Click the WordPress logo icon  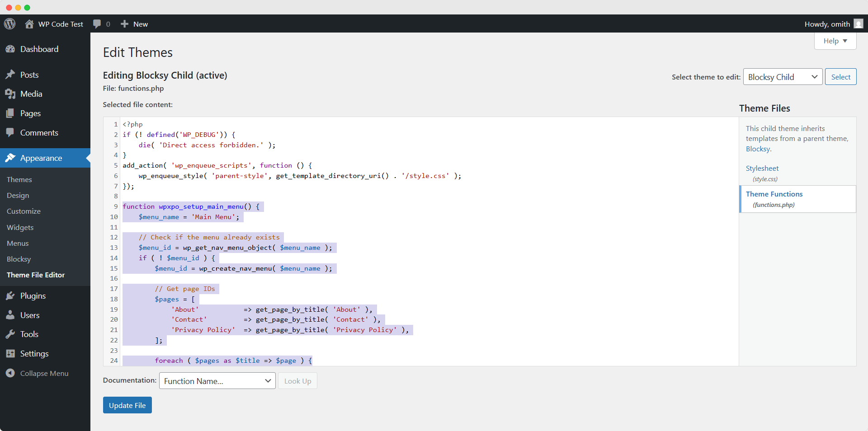click(9, 24)
